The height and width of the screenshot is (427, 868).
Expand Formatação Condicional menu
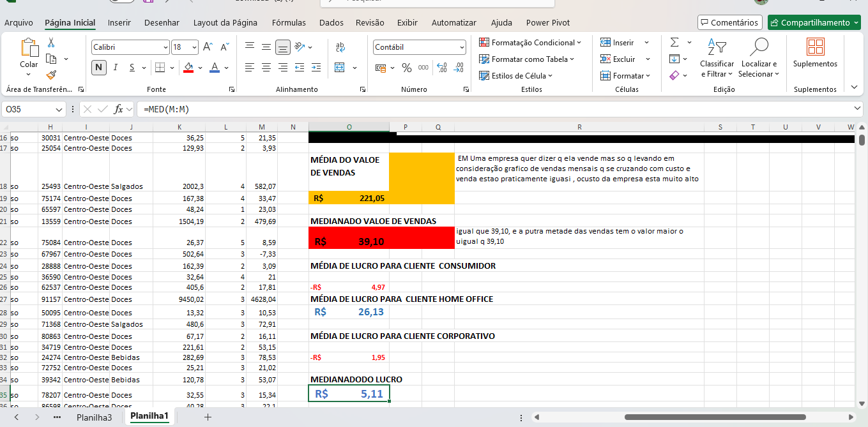point(530,43)
